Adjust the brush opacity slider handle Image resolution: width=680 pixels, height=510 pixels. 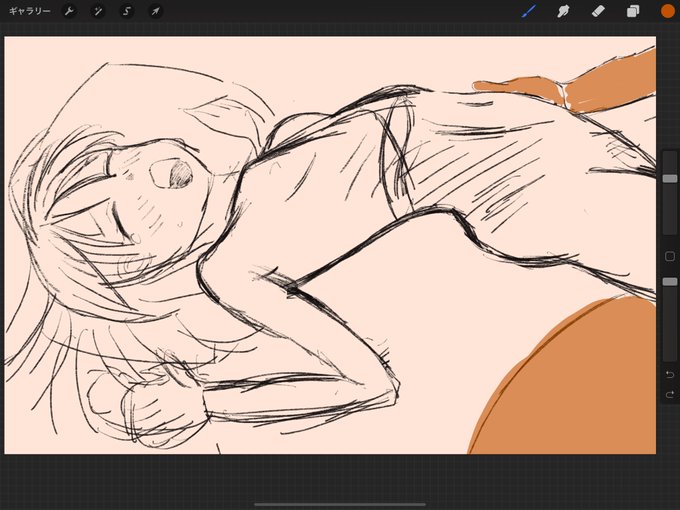coord(670,282)
